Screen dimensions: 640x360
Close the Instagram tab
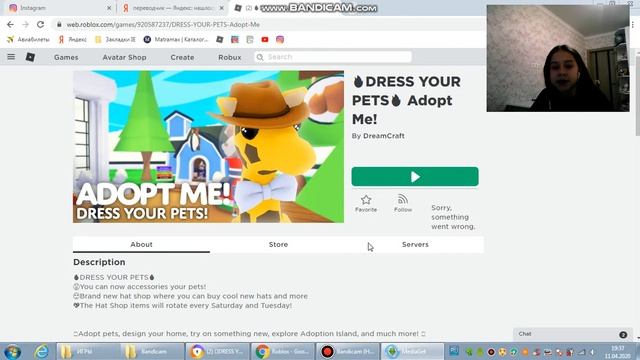tap(109, 8)
